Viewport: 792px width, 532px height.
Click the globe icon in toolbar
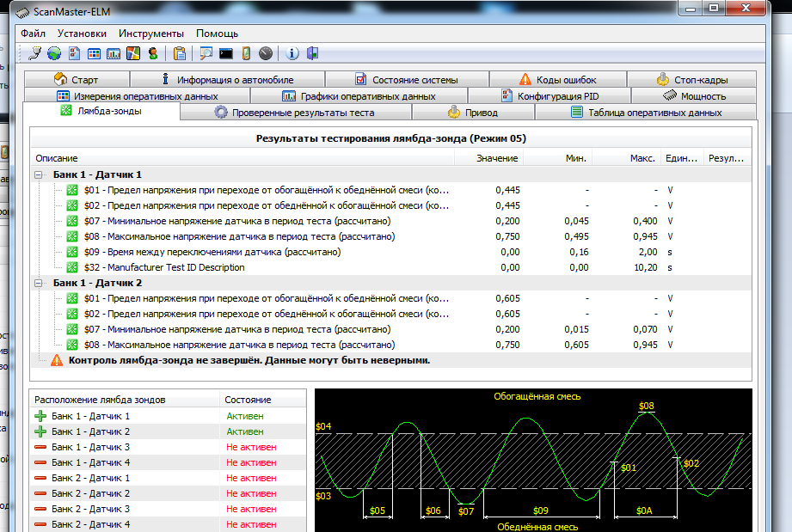coord(54,53)
